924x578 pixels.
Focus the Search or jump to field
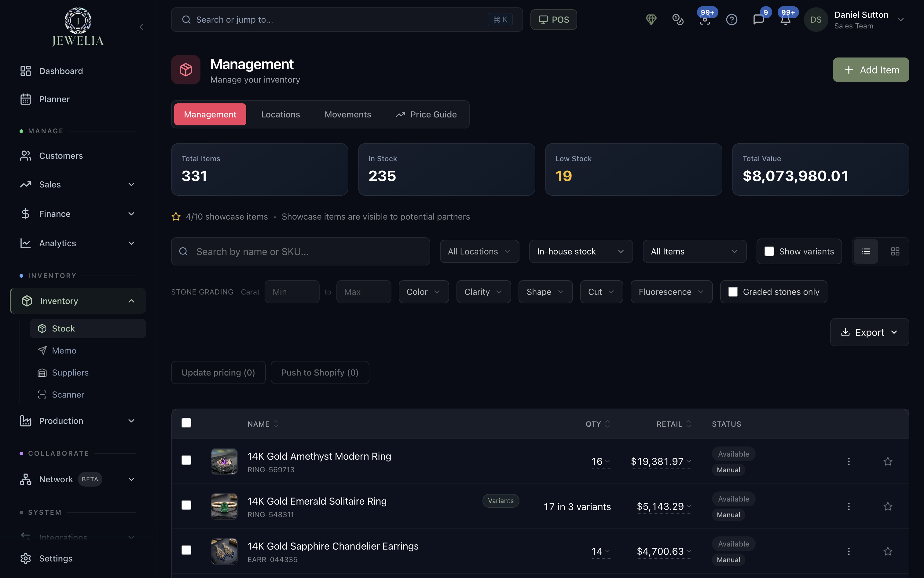(347, 20)
